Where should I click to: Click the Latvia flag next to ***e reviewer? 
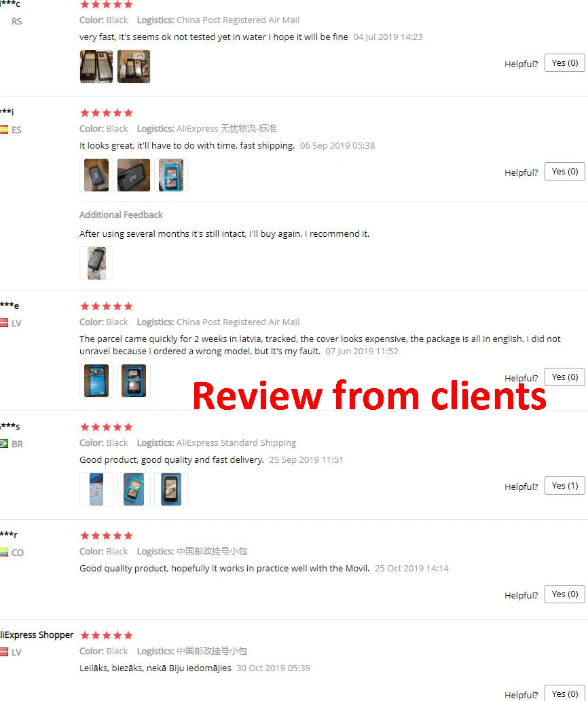pyautogui.click(x=4, y=323)
